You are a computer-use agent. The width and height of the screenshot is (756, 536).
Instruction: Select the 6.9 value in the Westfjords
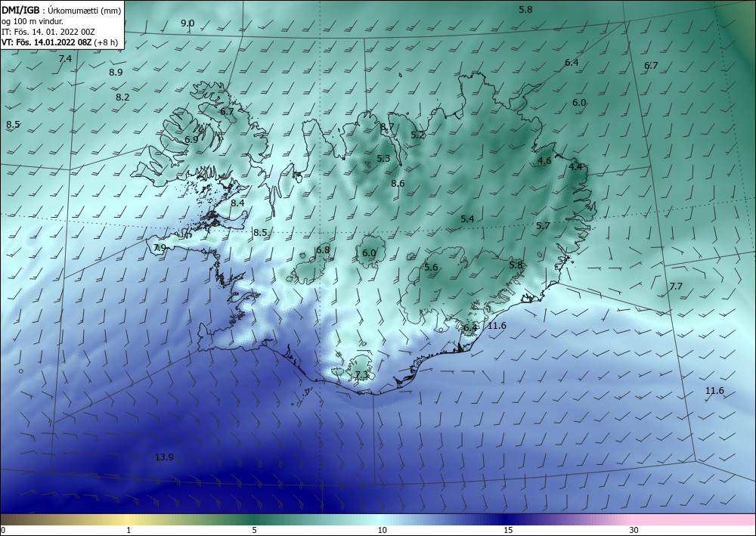coord(191,139)
